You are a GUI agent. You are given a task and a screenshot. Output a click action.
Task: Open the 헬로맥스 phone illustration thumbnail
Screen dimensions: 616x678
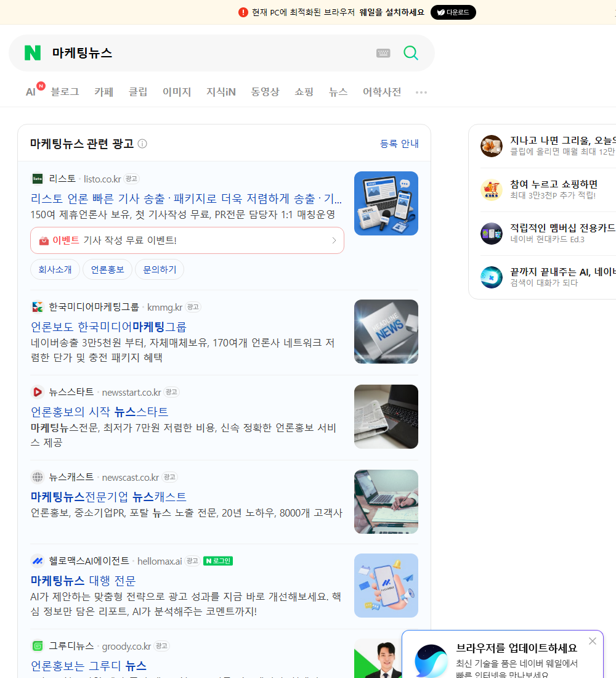pos(386,586)
